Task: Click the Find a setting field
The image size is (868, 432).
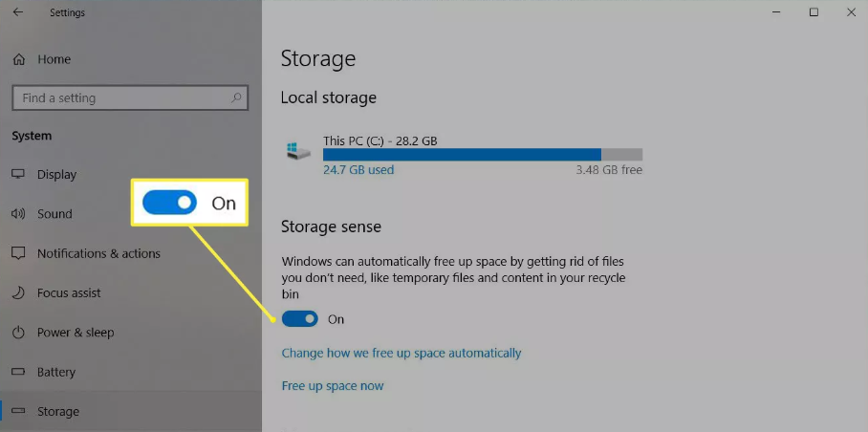Action: coord(130,97)
